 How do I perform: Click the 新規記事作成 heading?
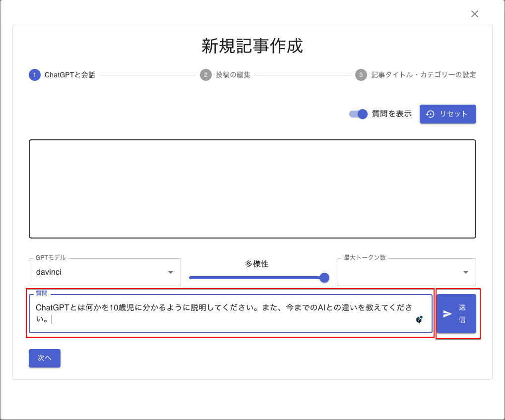coord(252,46)
